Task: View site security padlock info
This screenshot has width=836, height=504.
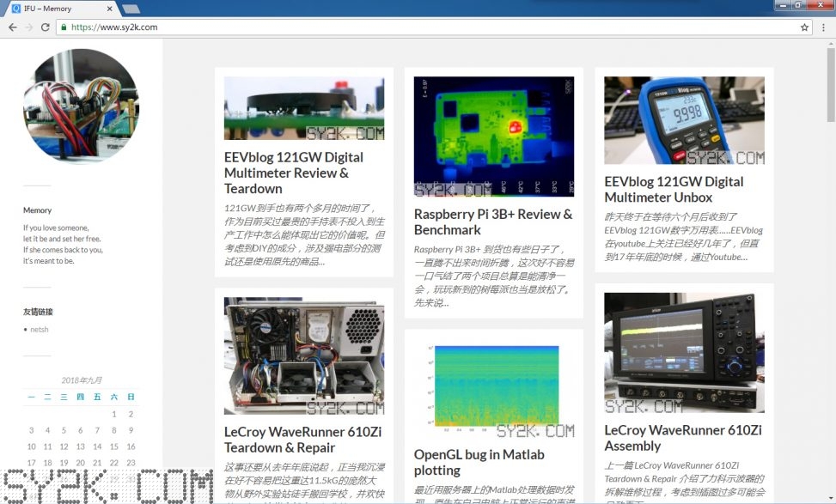Action: tap(64, 27)
